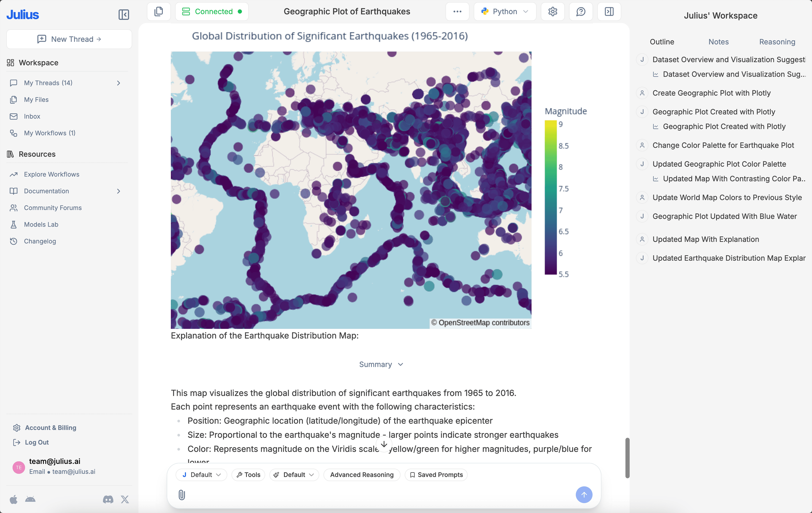
Task: Open the Python language dropdown
Action: 505,11
